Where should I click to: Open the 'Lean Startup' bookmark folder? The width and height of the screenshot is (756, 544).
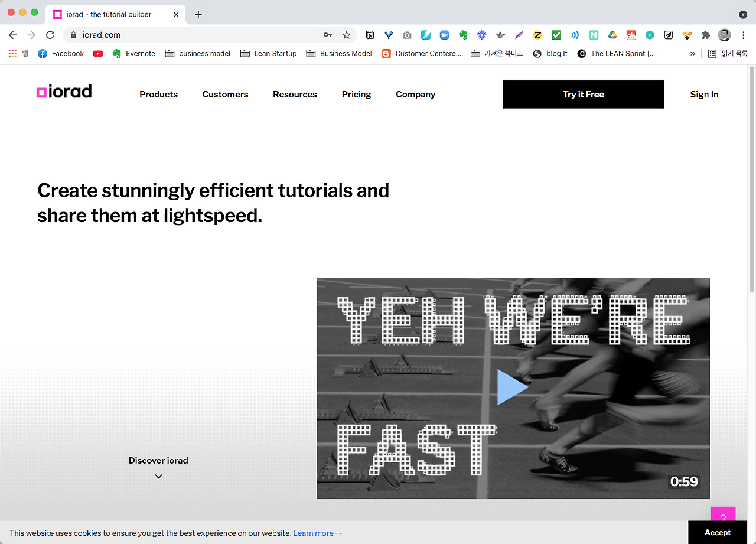(x=269, y=54)
